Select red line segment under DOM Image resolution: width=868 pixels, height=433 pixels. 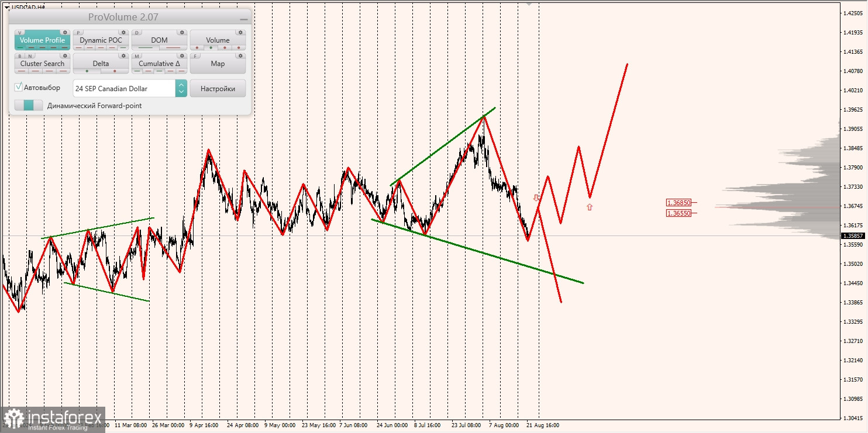(173, 48)
